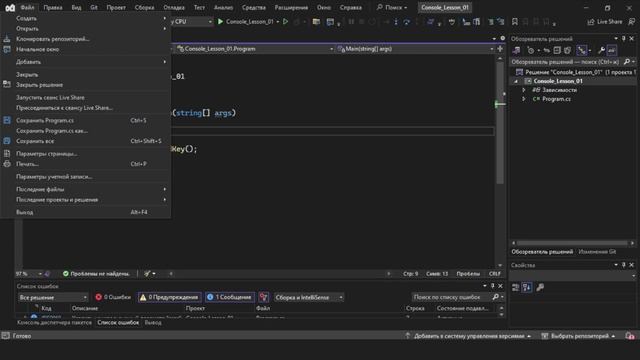Screen dimensions: 640x360
Task: Click the Properties pages wrench icon
Action: click(x=540, y=287)
